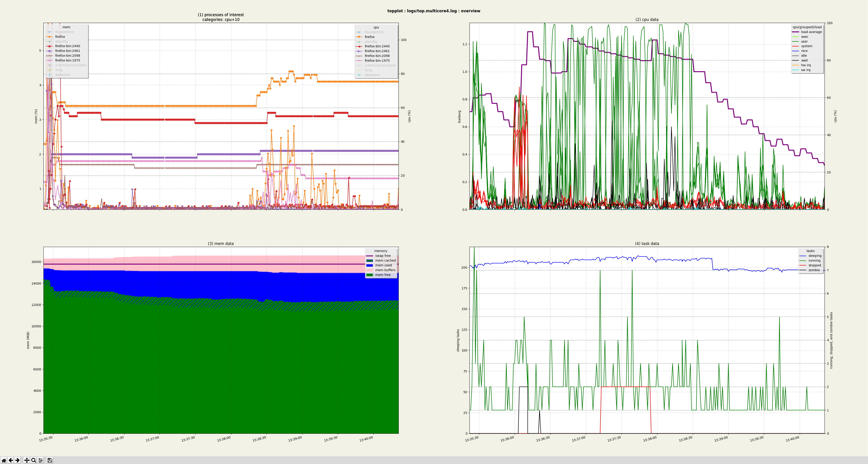Click the '(2) cpu data' plot title
This screenshot has width=868, height=464.
(x=647, y=20)
